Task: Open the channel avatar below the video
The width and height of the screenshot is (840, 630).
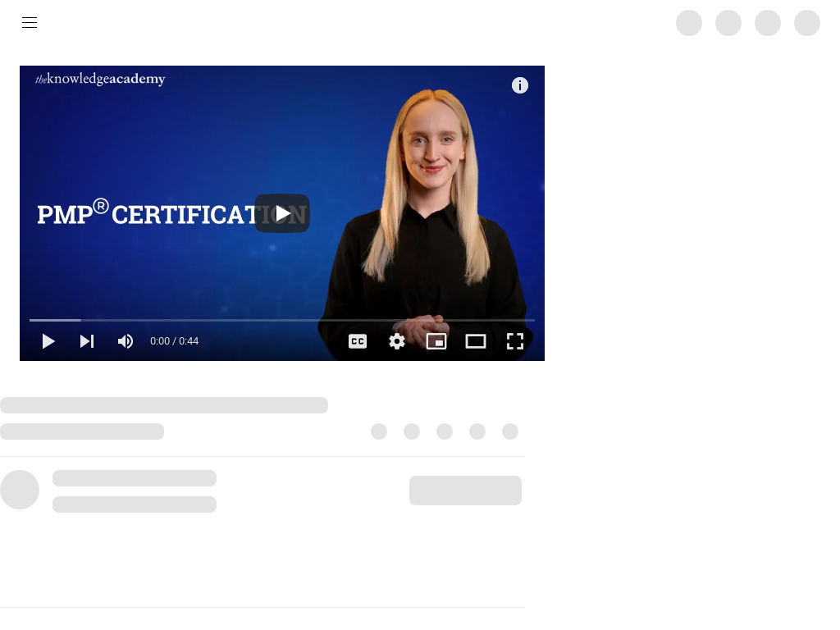Action: pos(20,490)
